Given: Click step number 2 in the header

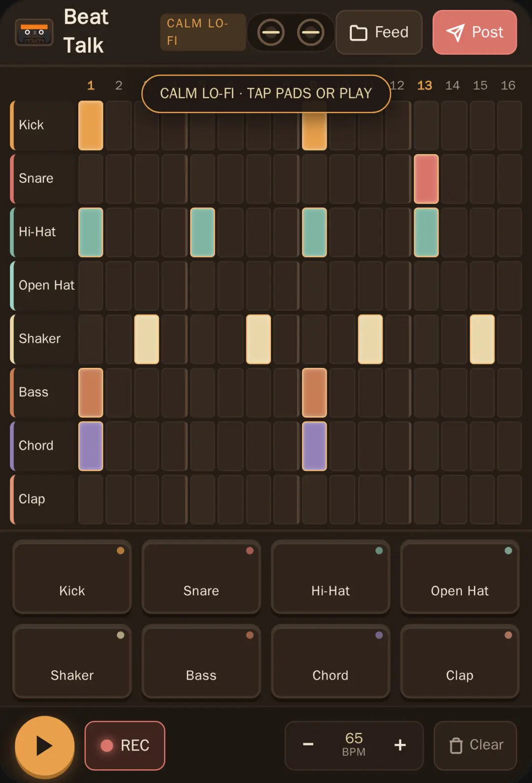Looking at the screenshot, I should (119, 85).
